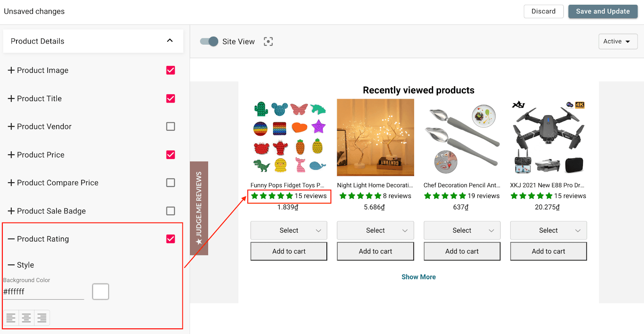The height and width of the screenshot is (334, 644).
Task: Click the right-align icon
Action: pos(42,318)
